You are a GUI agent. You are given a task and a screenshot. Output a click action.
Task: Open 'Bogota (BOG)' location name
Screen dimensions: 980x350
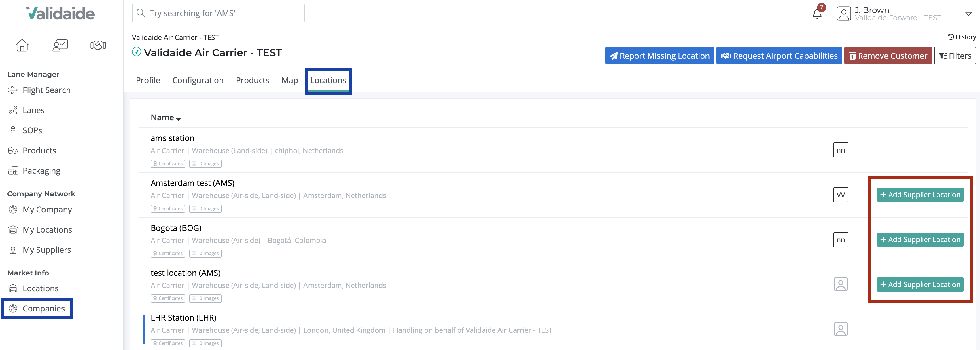coord(176,228)
